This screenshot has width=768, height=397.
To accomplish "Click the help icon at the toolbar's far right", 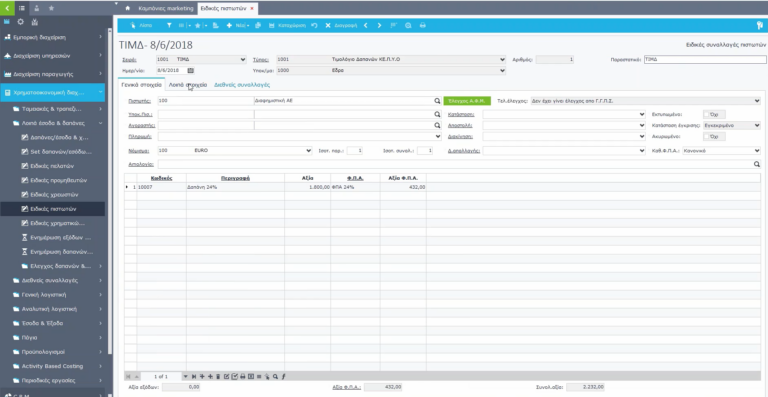I will [x=761, y=25].
